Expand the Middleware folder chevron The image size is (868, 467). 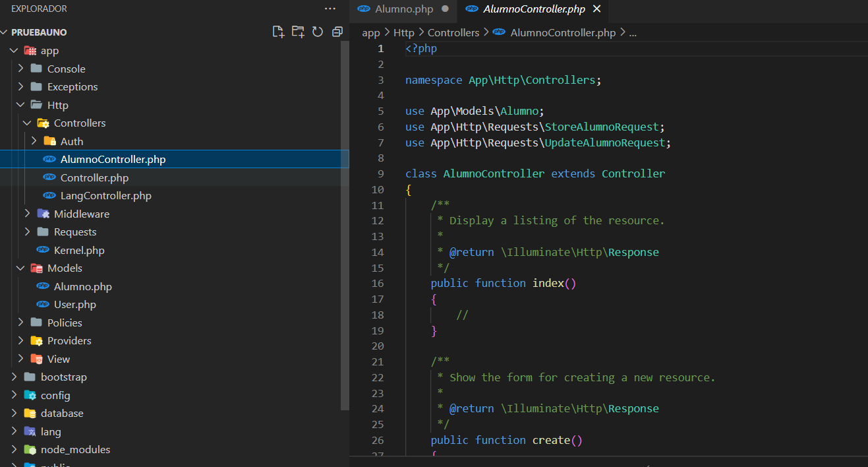[28, 214]
